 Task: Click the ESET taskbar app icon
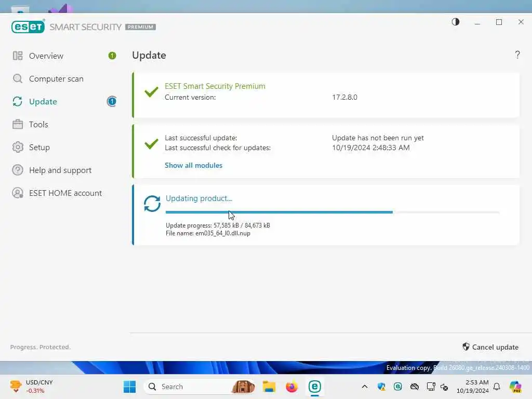pos(314,387)
